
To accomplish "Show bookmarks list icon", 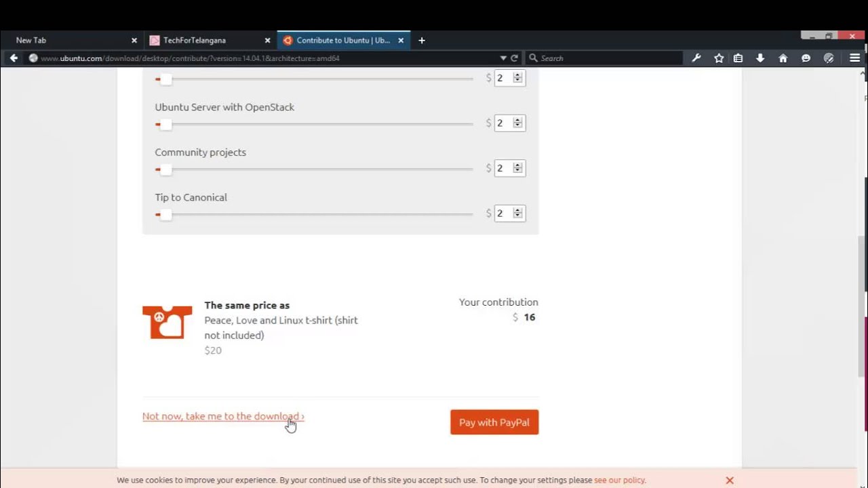I will 738,58.
